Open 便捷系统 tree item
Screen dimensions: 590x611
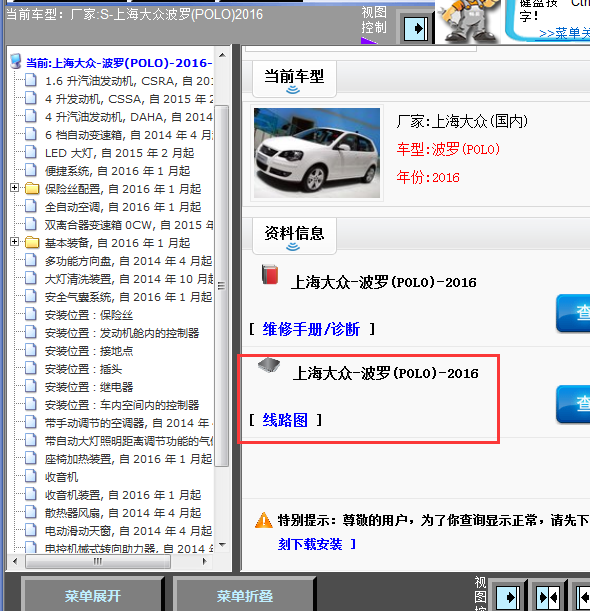point(117,171)
